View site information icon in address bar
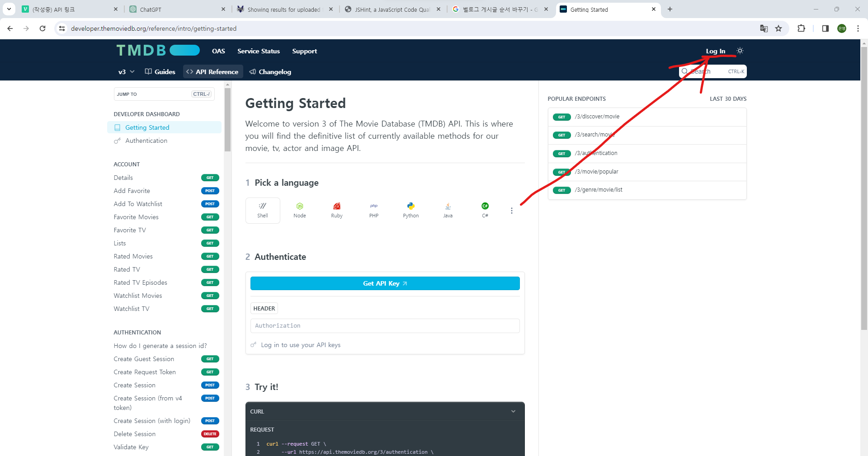Image resolution: width=868 pixels, height=456 pixels. [62, 28]
